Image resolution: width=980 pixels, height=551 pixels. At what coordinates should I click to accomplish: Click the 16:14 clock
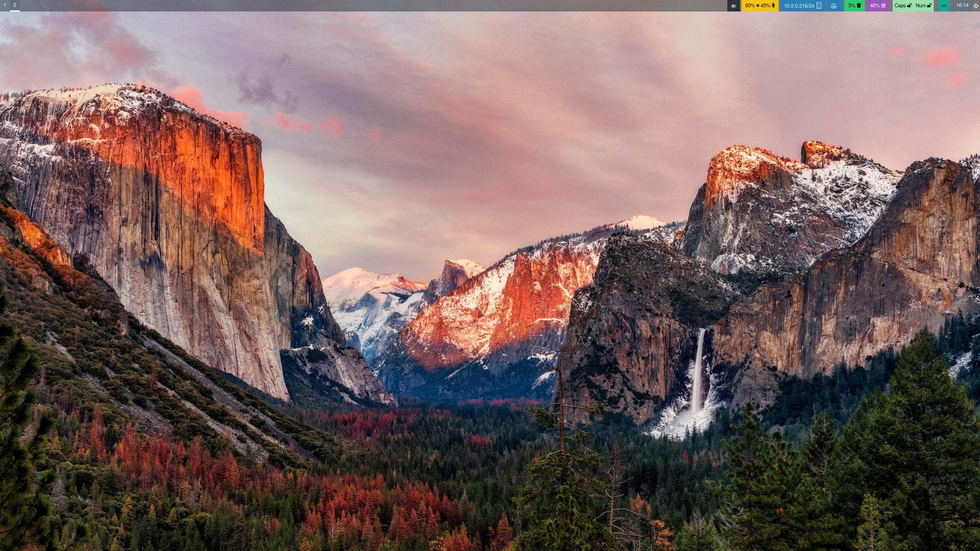(x=962, y=5)
